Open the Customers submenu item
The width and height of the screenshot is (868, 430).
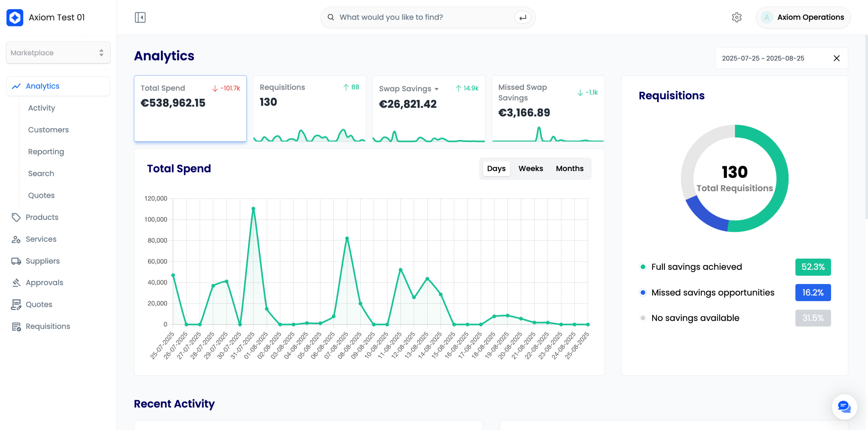(48, 130)
